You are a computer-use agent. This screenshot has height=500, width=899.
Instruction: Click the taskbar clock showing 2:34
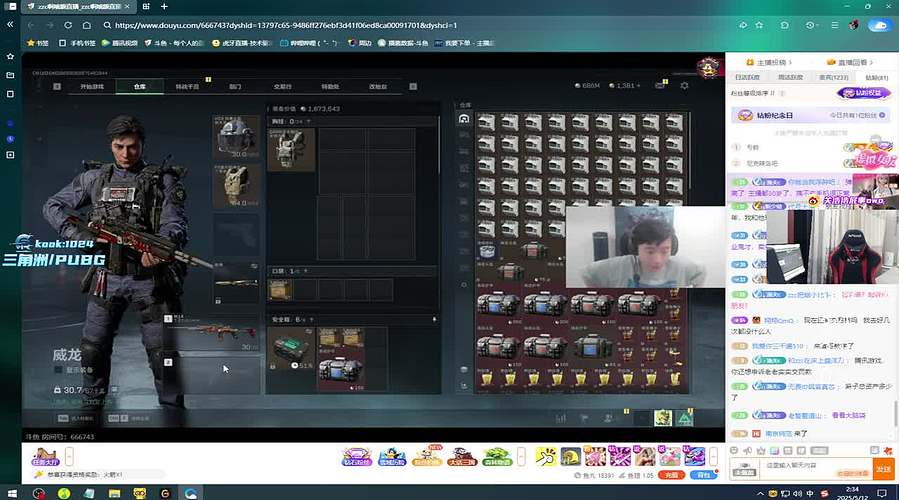point(853,493)
